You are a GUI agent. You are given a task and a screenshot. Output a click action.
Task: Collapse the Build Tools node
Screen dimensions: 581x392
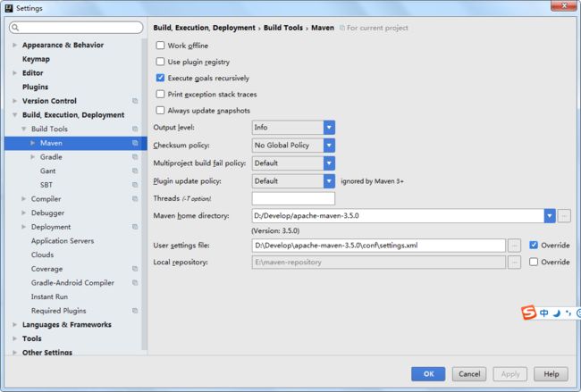tap(24, 129)
